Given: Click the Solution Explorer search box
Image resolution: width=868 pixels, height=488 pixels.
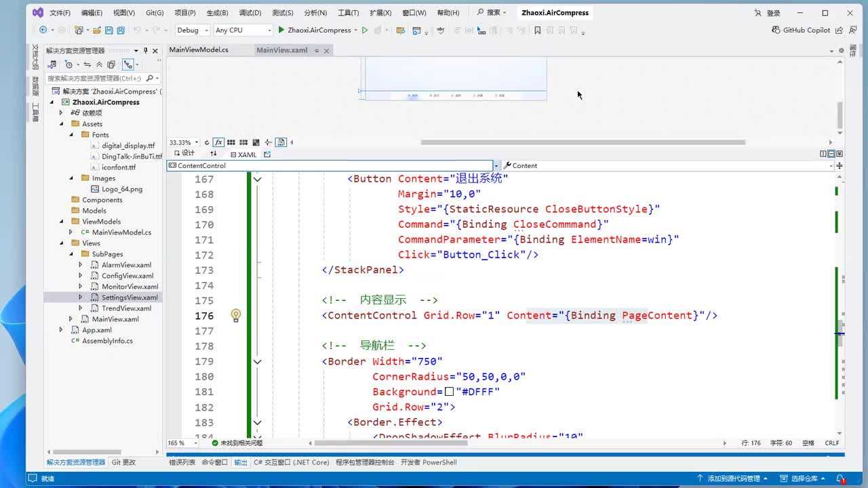Looking at the screenshot, I should (95, 79).
